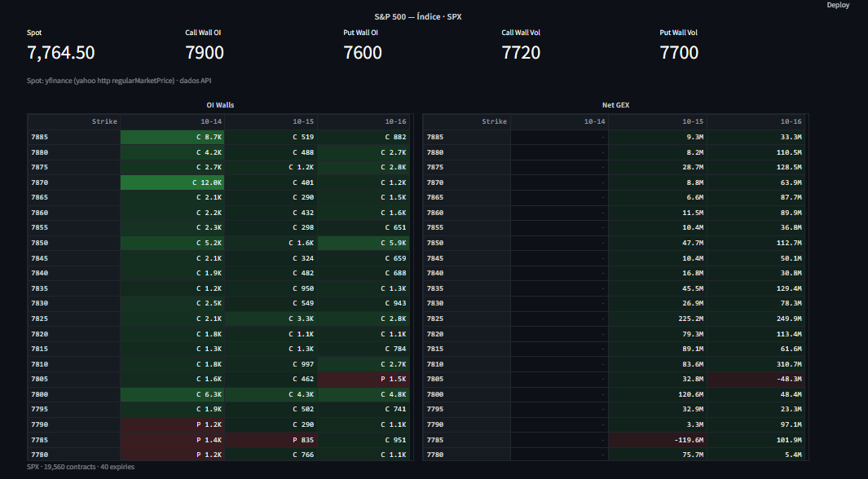Viewport: 868px width, 479px height.
Task: Select the 'C 4.3K' cell in the 7800 row
Action: [271, 394]
